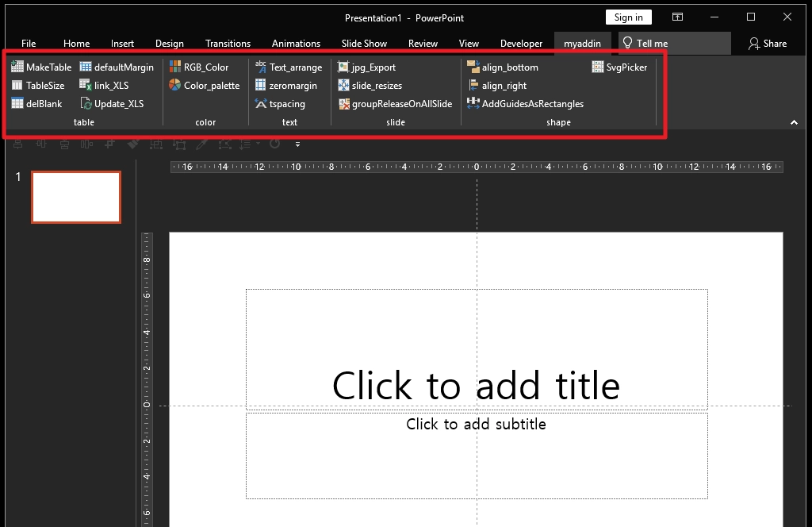This screenshot has width=812, height=527.
Task: Switch to the Insert tab
Action: click(x=122, y=44)
